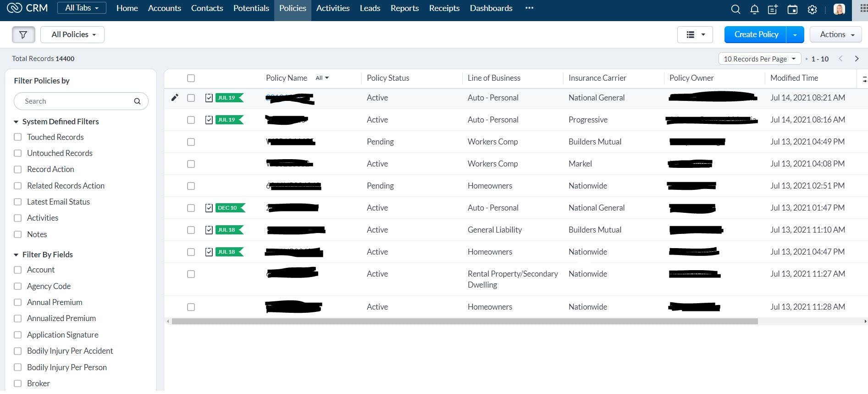Screen dimensions: 868x394
Task: Click the horizontal scrollbar under the table
Action: 464,322
